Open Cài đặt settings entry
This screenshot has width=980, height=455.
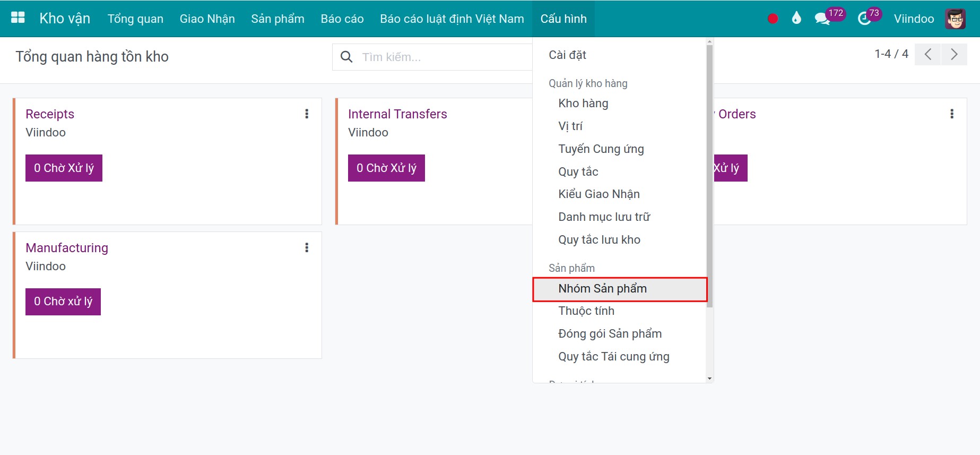(567, 54)
